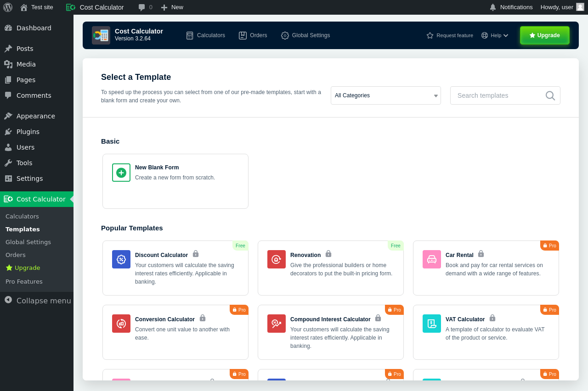Switch to Orders tab in plugin header

253,35
